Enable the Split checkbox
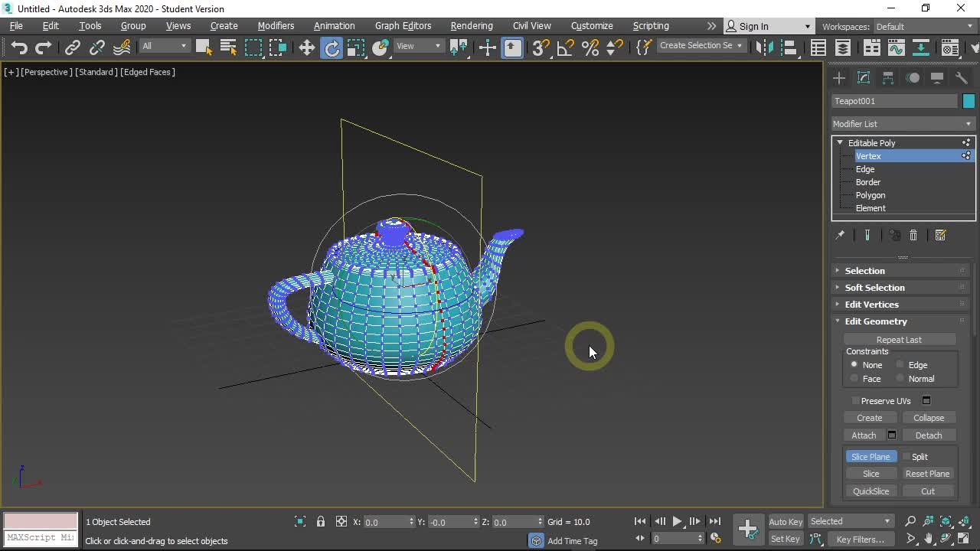 [906, 457]
